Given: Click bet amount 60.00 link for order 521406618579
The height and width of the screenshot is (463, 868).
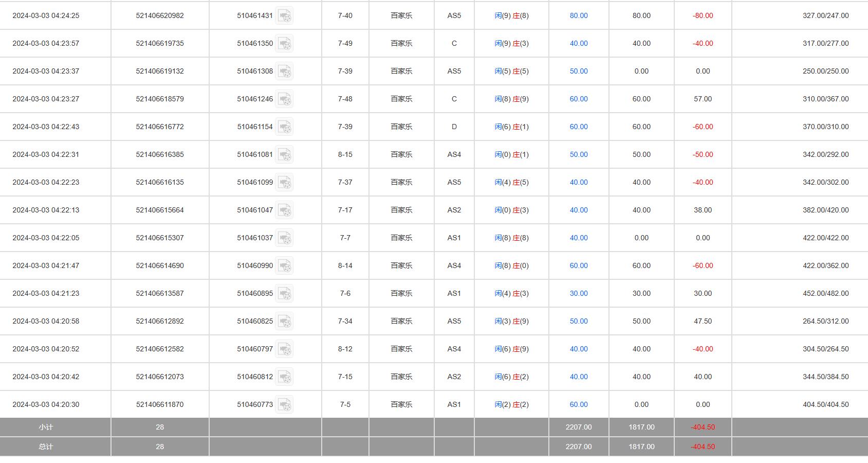Looking at the screenshot, I should pyautogui.click(x=579, y=99).
